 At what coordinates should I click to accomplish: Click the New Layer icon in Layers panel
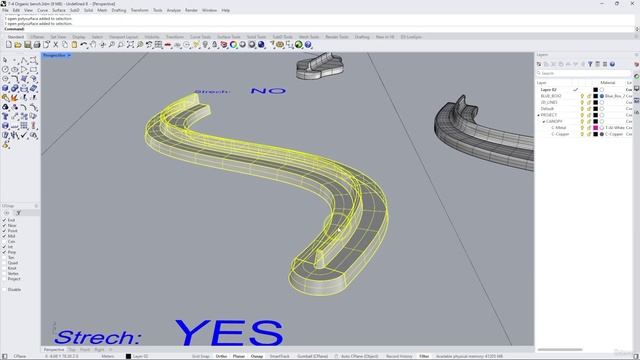pyautogui.click(x=539, y=64)
